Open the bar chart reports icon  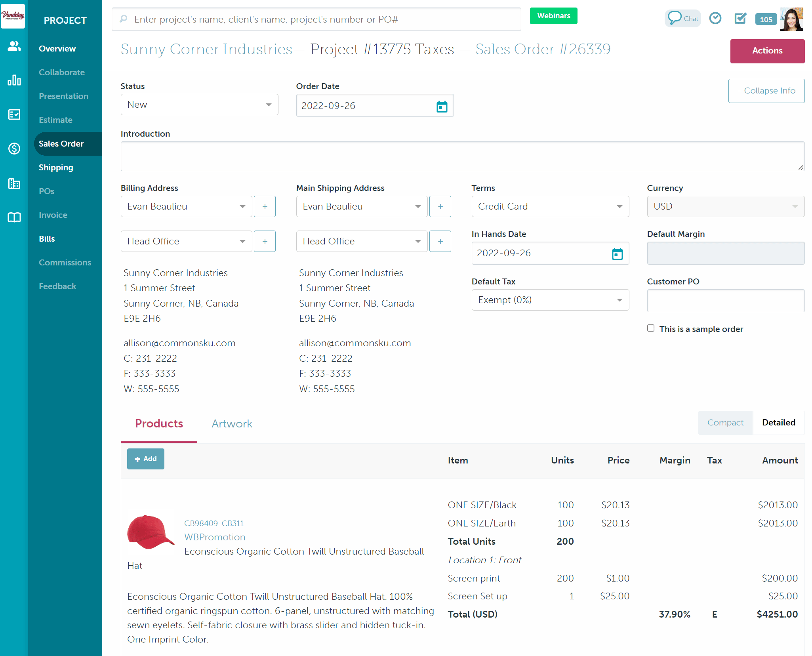14,80
